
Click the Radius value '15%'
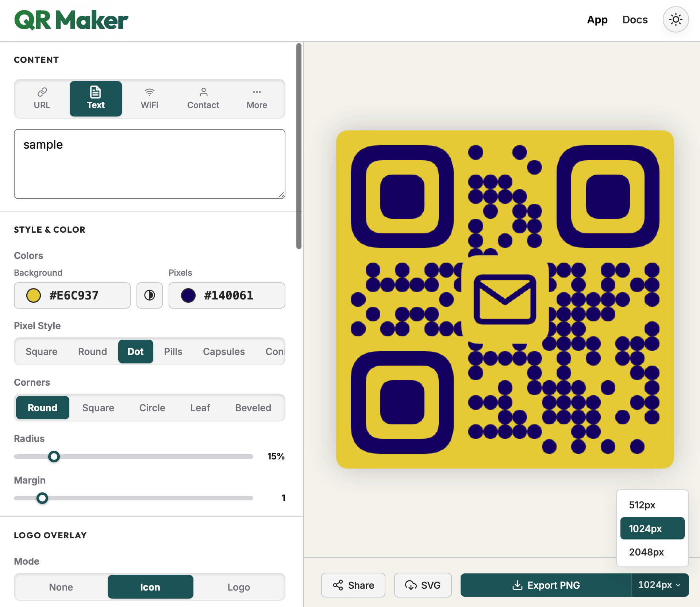tap(276, 457)
